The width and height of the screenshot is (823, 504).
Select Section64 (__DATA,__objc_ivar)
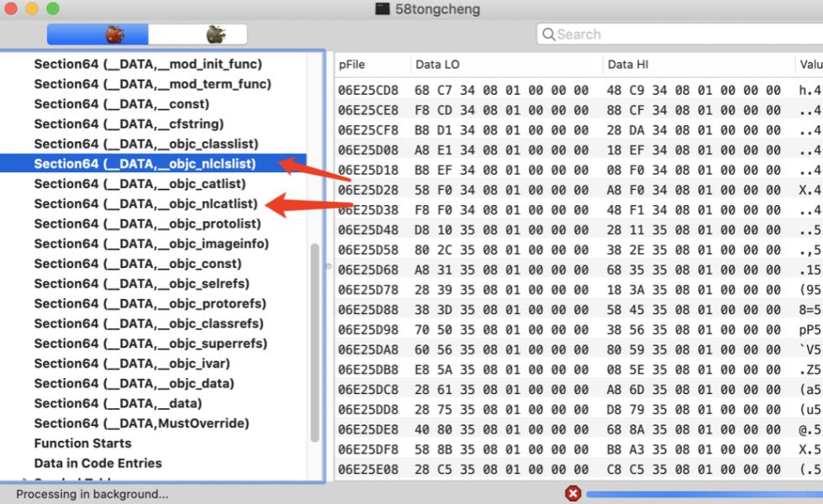click(132, 363)
